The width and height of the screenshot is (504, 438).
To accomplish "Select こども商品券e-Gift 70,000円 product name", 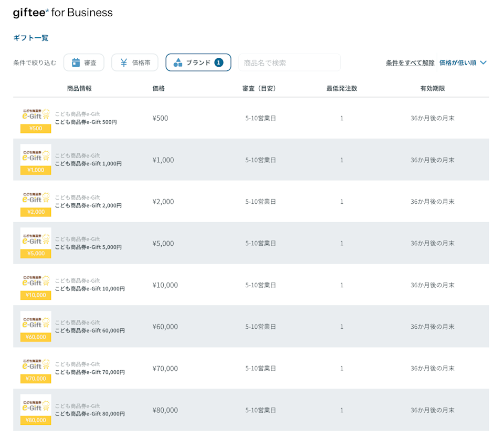I will pyautogui.click(x=90, y=372).
